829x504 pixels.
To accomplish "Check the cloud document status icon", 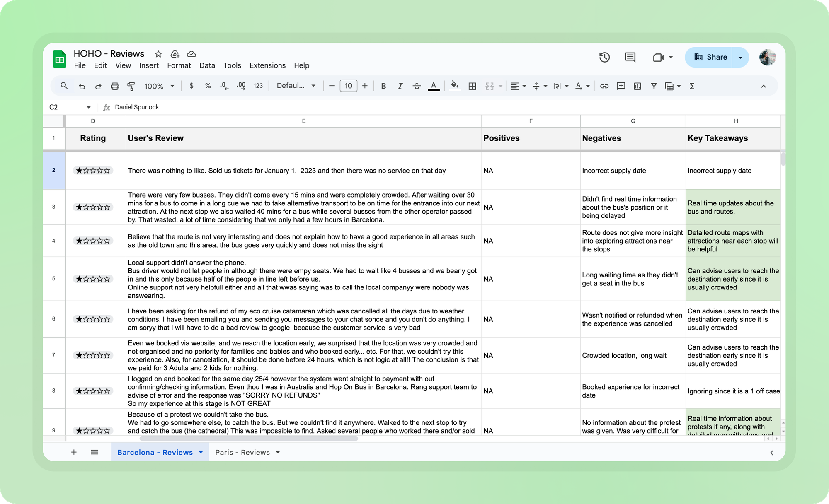I will [x=191, y=54].
